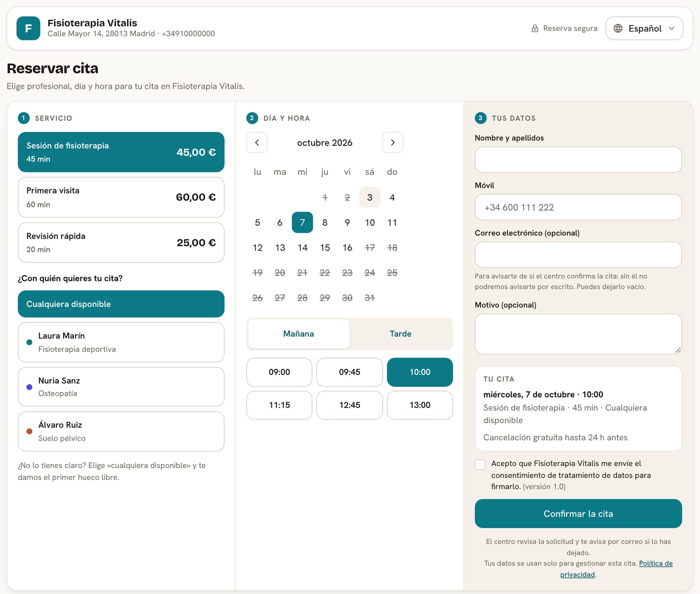This screenshot has width=700, height=594.
Task: Pick the 10:00 time slot
Action: [x=420, y=372]
